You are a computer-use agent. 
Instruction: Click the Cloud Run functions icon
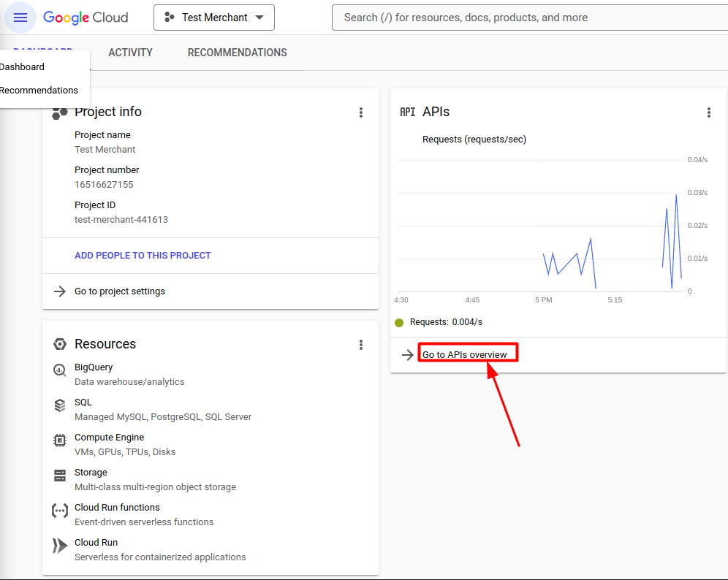pos(60,511)
